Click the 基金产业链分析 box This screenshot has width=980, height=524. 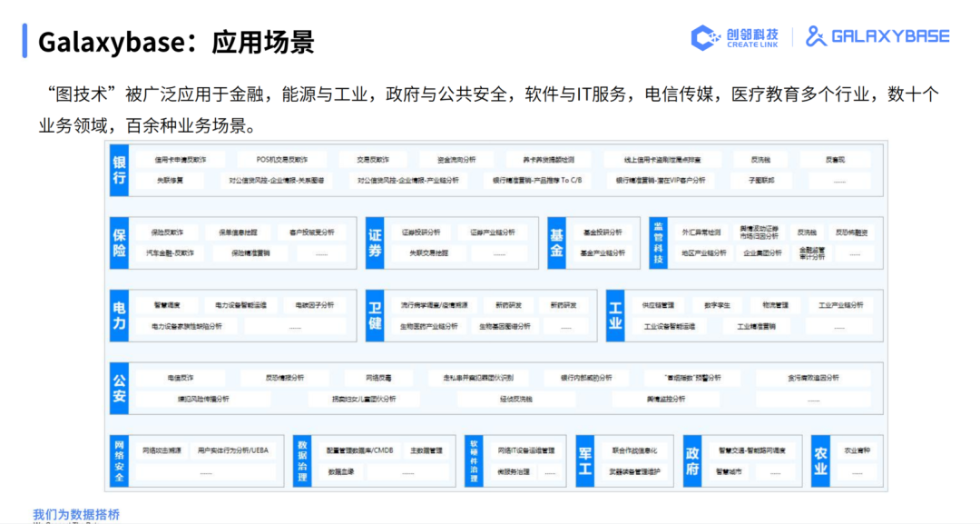coord(603,253)
